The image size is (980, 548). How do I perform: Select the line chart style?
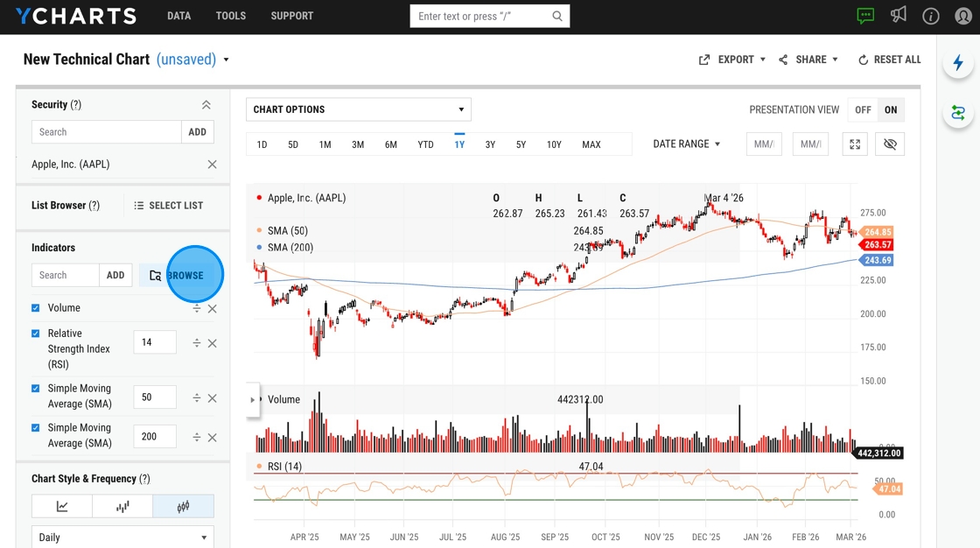pyautogui.click(x=62, y=507)
